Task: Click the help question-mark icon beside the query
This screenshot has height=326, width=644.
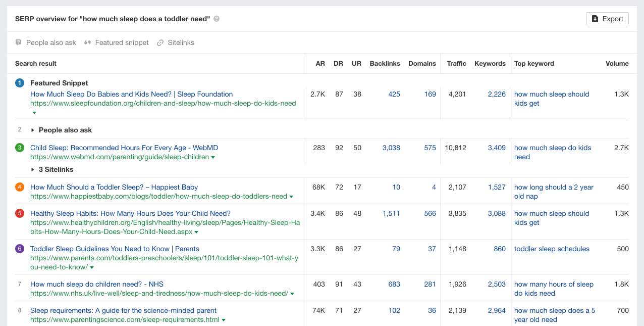Action: click(216, 18)
